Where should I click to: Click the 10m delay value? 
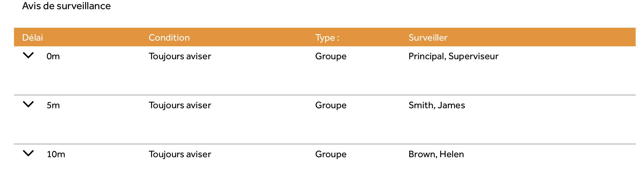(x=56, y=154)
